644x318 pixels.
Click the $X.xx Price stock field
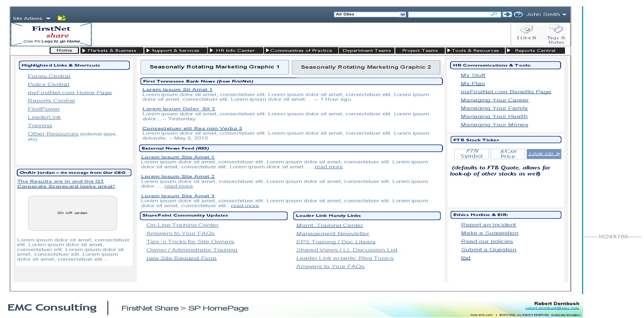(x=508, y=154)
